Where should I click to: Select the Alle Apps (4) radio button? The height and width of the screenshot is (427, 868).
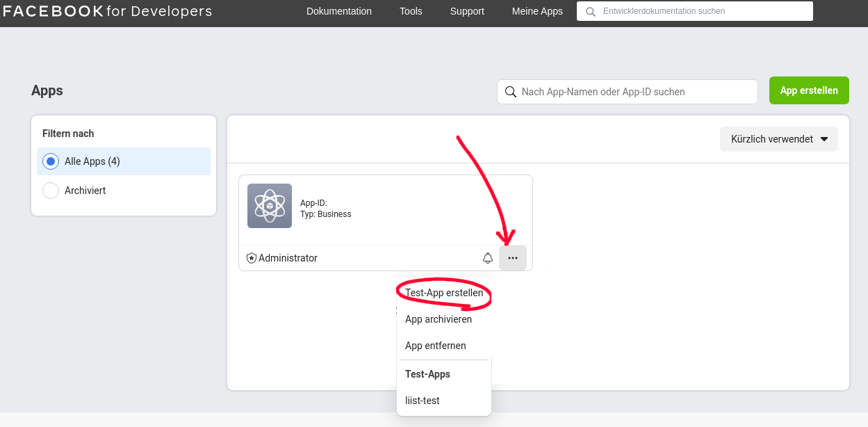51,161
